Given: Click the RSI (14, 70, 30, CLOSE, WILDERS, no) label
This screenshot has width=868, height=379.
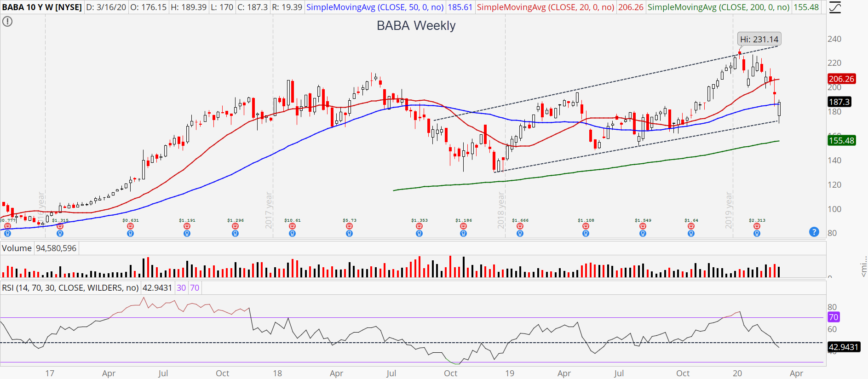Looking at the screenshot, I should 70,288.
